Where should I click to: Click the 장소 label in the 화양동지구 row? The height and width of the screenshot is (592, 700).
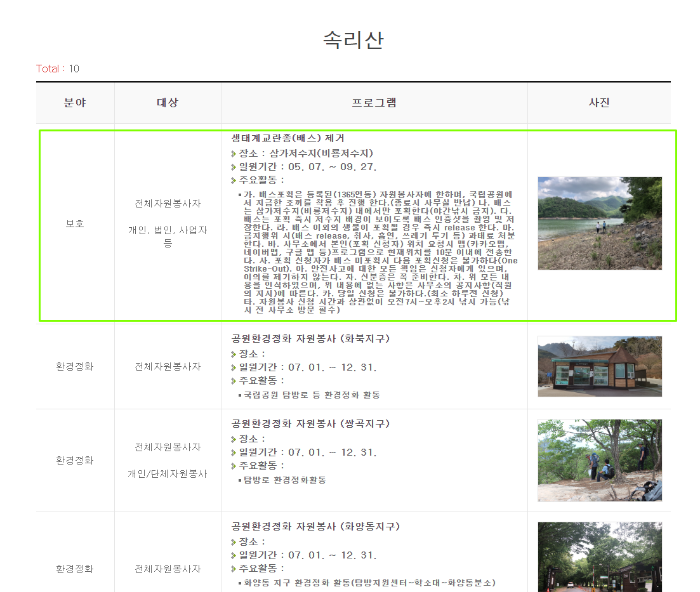(x=248, y=542)
